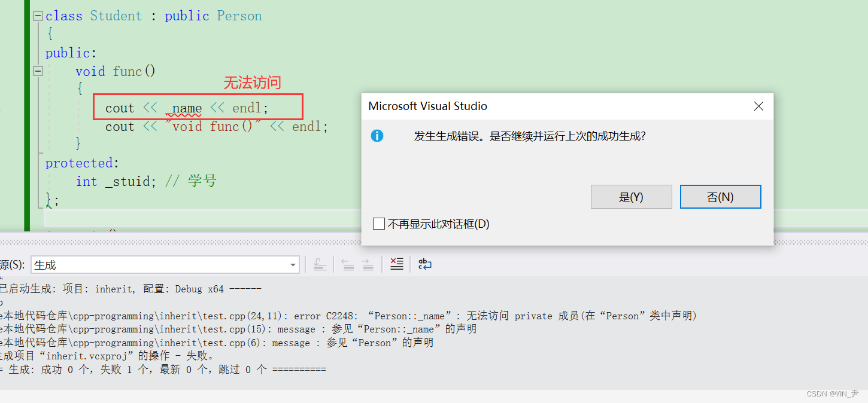Viewport: 868px width, 403px height.
Task: Click the dialog message 发生生成错误 text
Action: click(530, 136)
